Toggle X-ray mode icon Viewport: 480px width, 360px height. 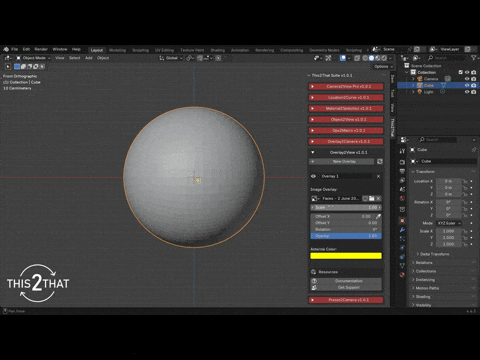[x=357, y=58]
